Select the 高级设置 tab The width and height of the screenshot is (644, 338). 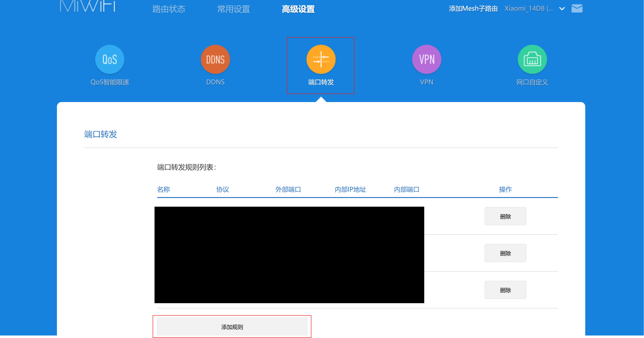[298, 9]
